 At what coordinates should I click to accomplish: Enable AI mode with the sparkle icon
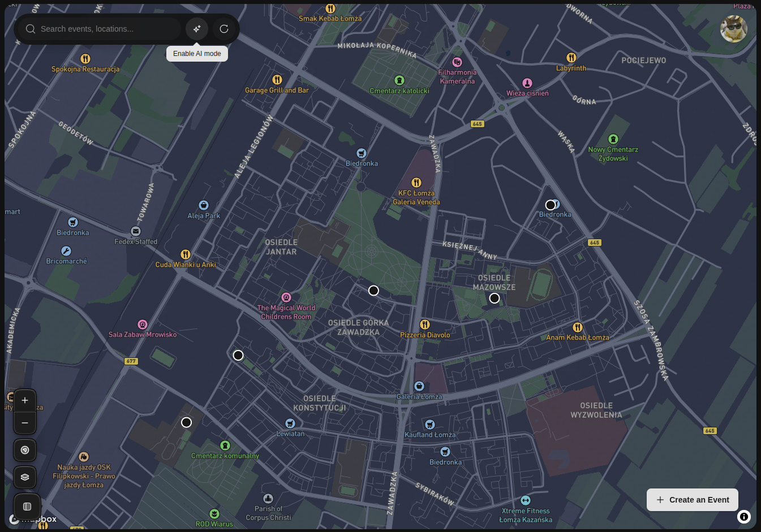click(x=197, y=29)
